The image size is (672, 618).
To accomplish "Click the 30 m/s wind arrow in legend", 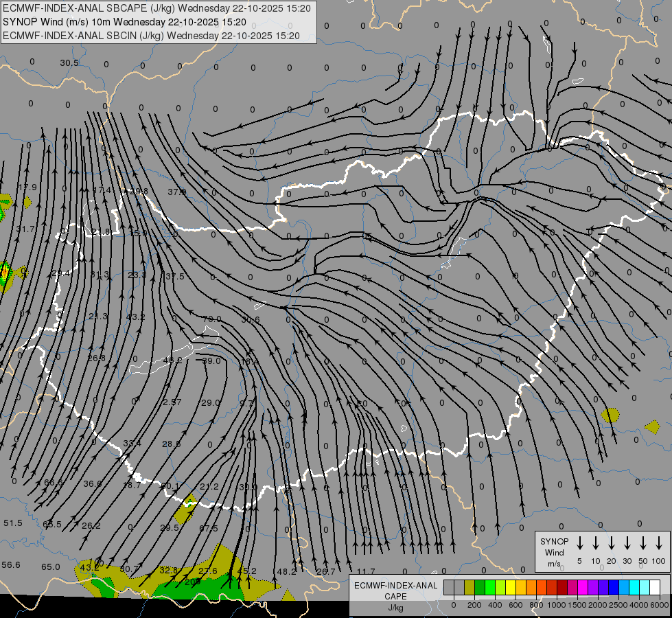I will [627, 543].
